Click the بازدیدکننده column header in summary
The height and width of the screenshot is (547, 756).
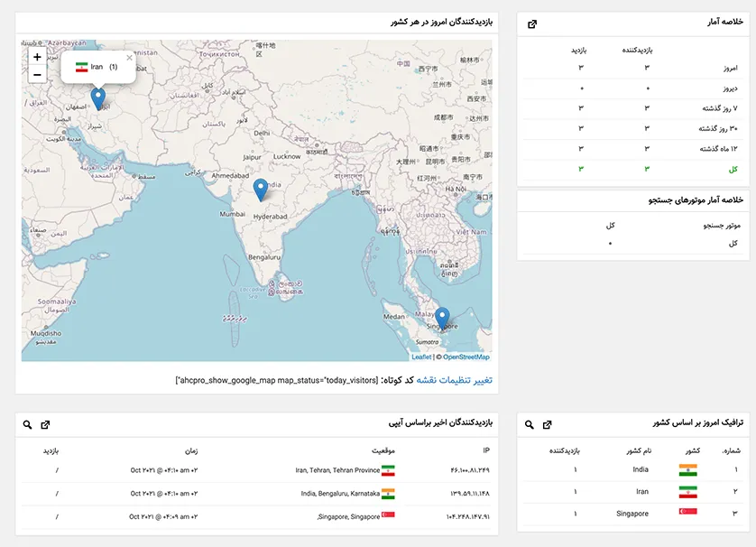637,51
